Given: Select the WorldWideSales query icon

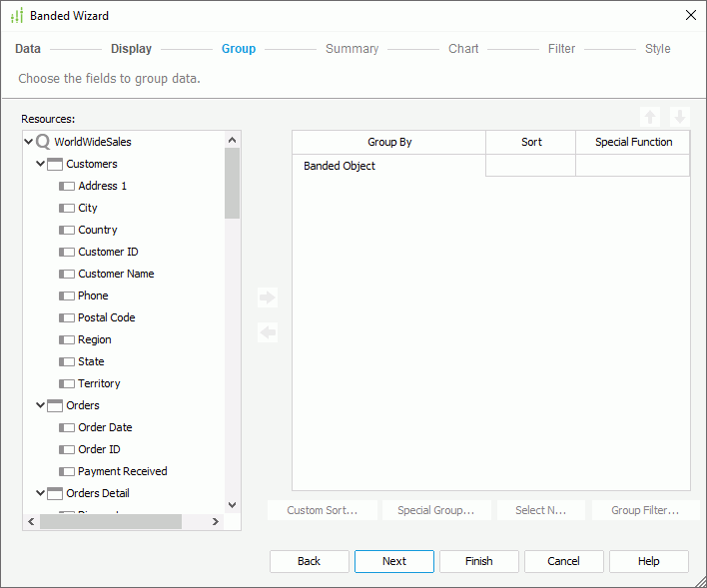Looking at the screenshot, I should (43, 142).
